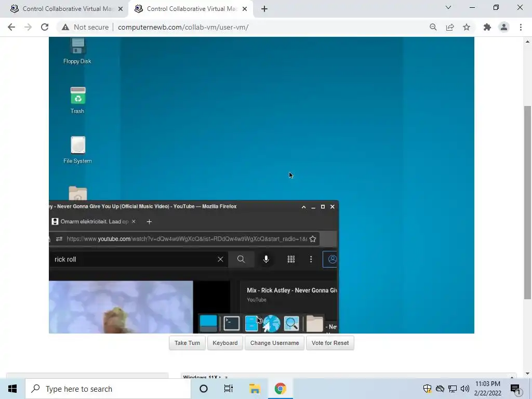Viewport: 532px width, 399px height.
Task: Open Task View on taskbar
Action: (229, 389)
